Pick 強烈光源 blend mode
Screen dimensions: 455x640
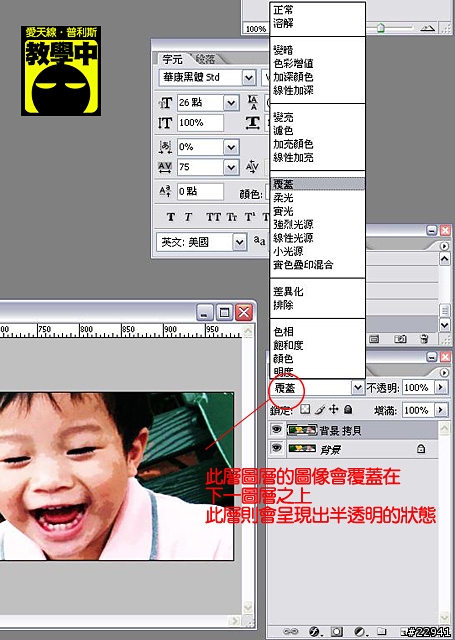(x=293, y=224)
